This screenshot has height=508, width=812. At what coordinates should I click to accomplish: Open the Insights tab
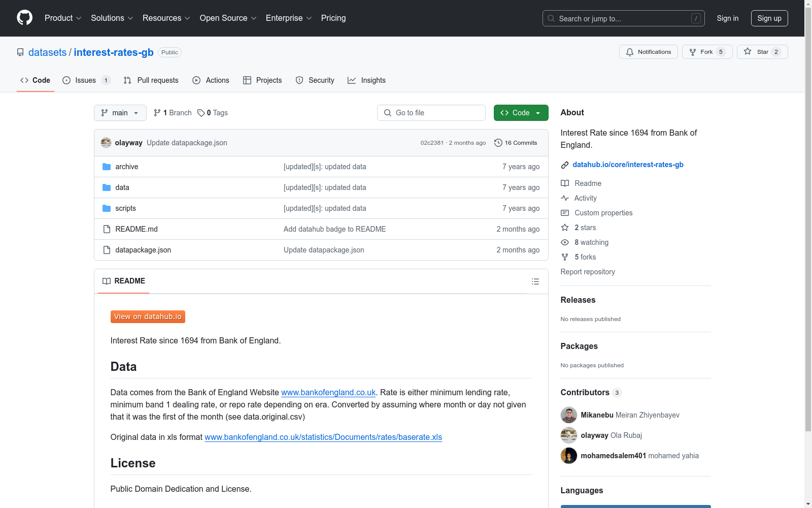(x=366, y=80)
